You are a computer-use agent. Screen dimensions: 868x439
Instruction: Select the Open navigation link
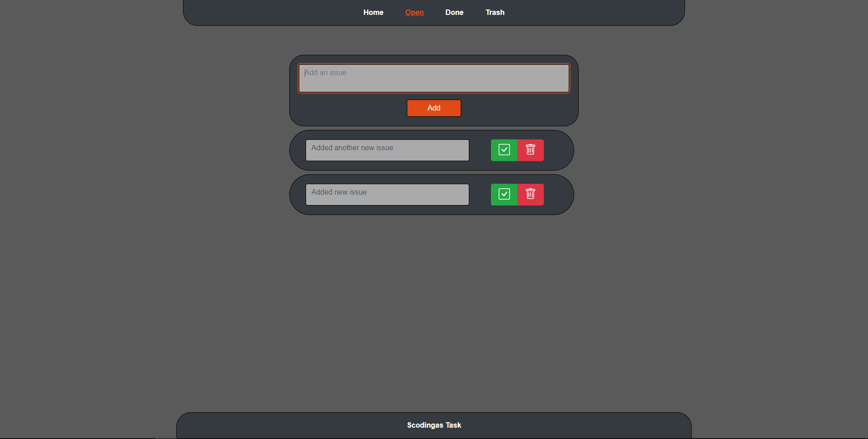[x=414, y=12]
